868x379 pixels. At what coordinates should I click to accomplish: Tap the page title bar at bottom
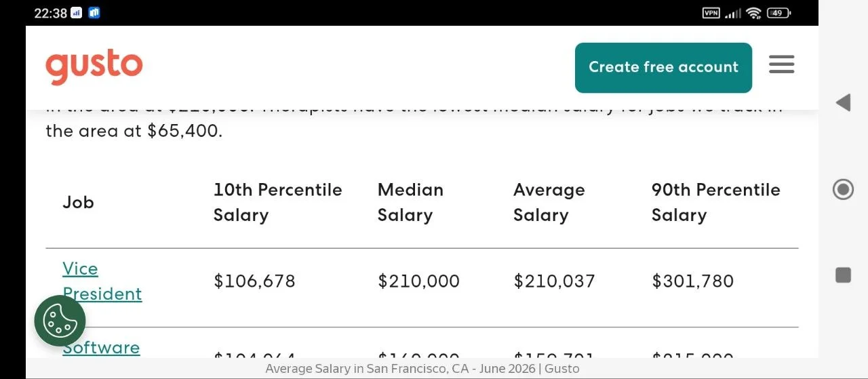click(x=422, y=369)
